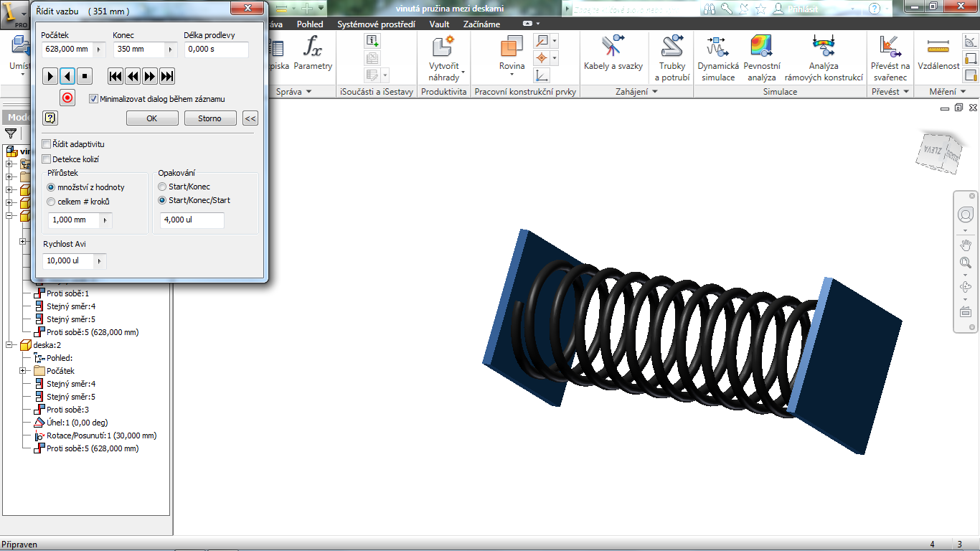Image resolution: width=980 pixels, height=551 pixels.
Task: Jump to maximum with skip-to-end button
Action: coord(167,76)
